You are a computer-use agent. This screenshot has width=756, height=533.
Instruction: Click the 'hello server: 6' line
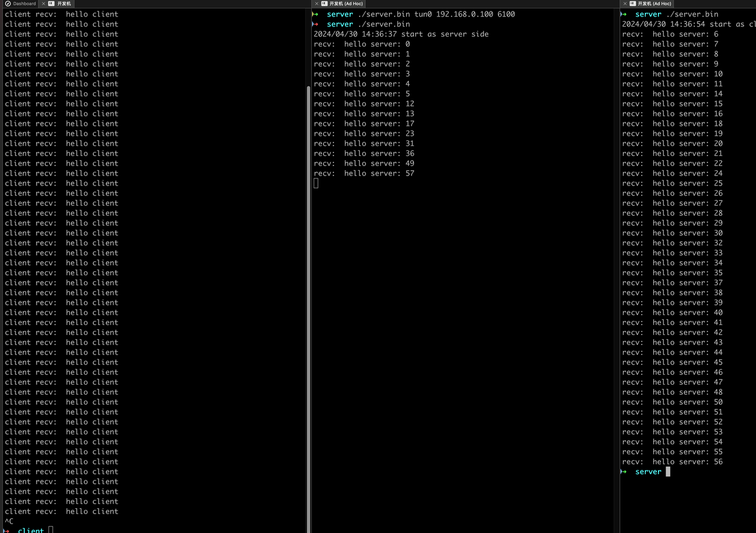670,34
